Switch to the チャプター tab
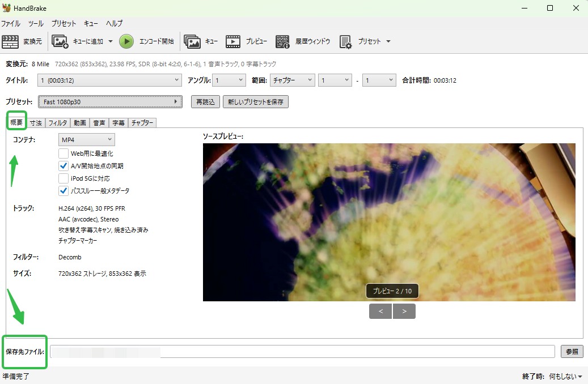The image size is (588, 384). pos(142,123)
